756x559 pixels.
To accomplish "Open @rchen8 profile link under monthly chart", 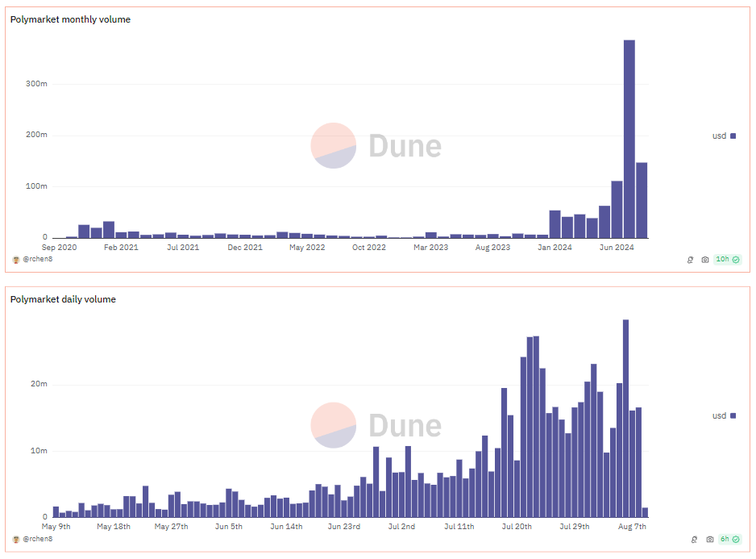I will coord(38,259).
